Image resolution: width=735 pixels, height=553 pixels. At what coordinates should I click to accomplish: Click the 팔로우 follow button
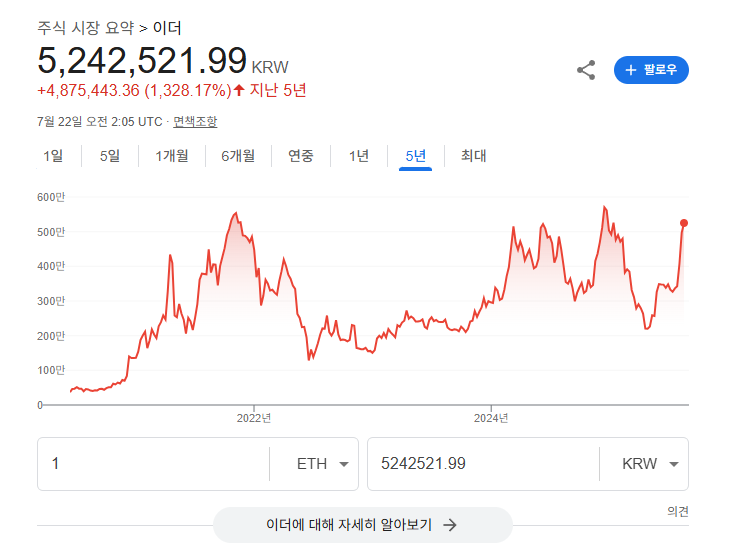651,70
